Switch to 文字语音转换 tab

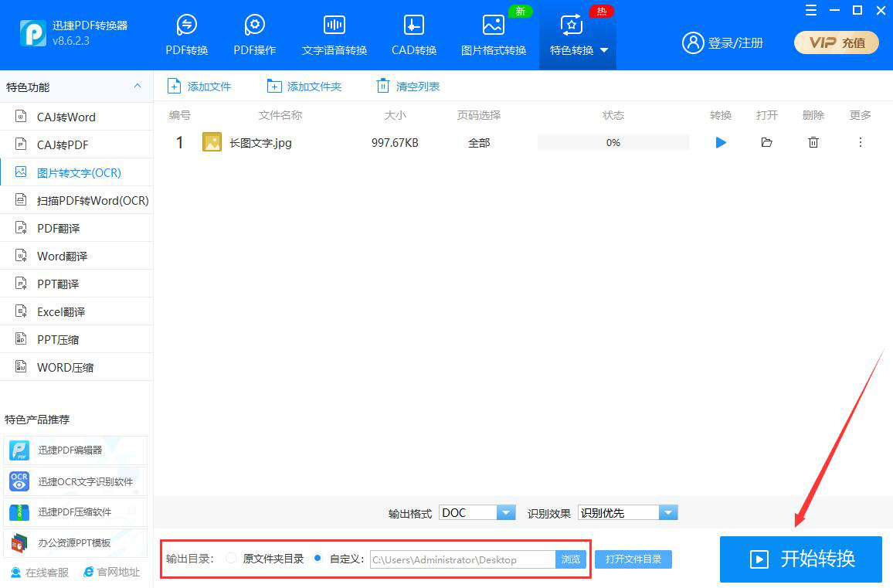(334, 36)
